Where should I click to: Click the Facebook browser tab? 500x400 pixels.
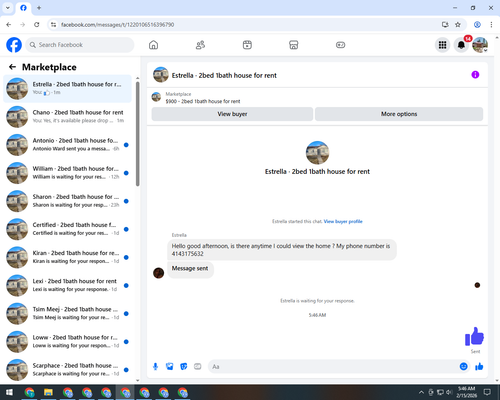point(23,8)
